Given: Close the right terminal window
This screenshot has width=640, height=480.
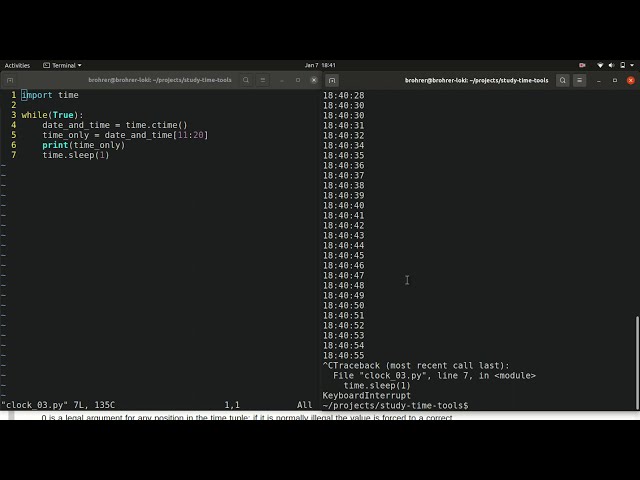Looking at the screenshot, I should pos(631,80).
